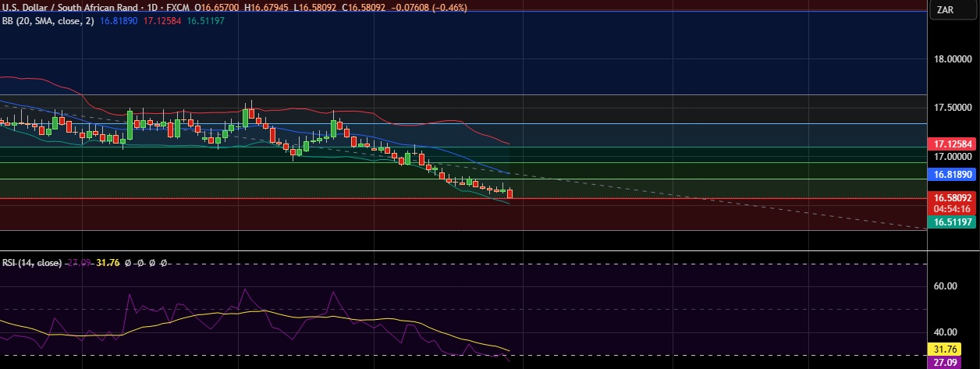Click the red 17.12584 upper band price label
The height and width of the screenshot is (369, 980).
(950, 144)
